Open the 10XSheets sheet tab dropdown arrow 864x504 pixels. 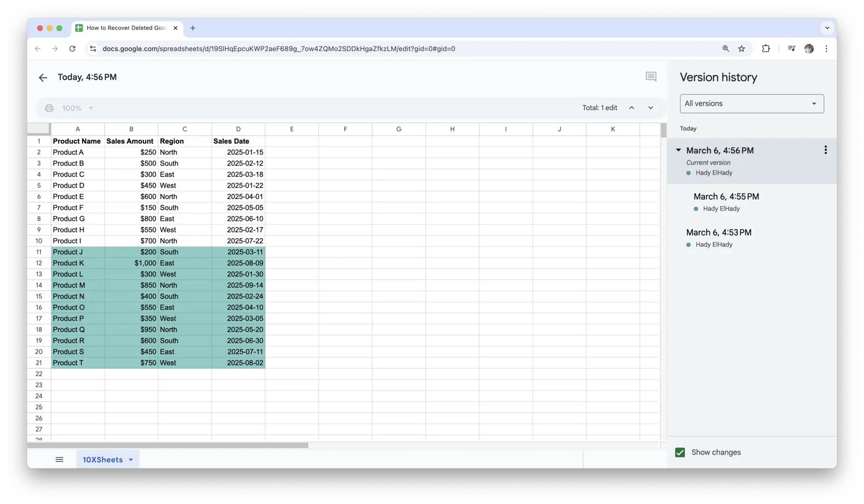pos(131,460)
